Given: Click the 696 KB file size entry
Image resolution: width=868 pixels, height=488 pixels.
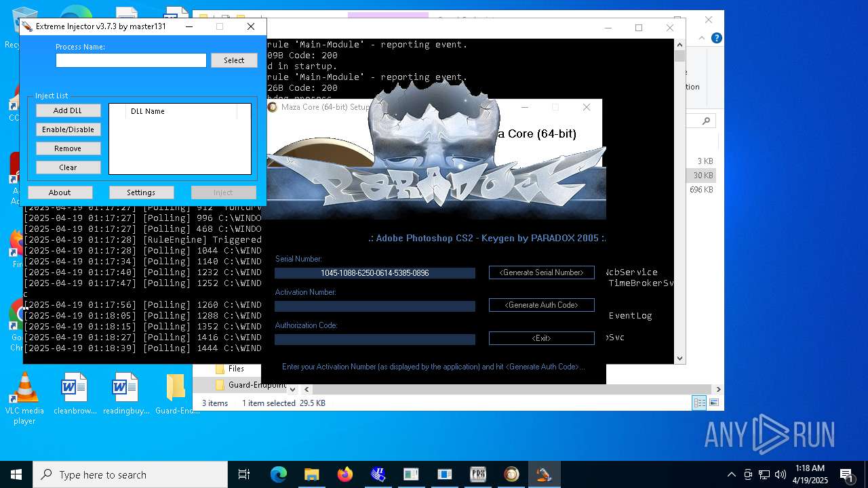Looking at the screenshot, I should (701, 190).
